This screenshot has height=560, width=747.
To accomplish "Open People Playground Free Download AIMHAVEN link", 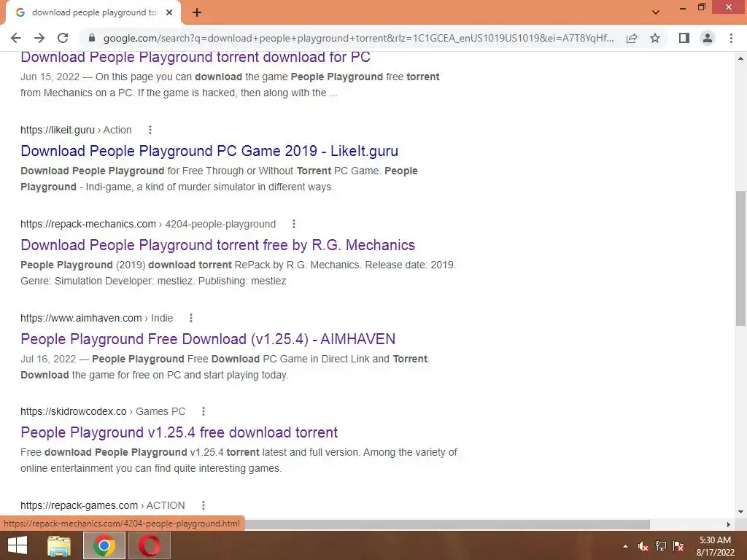I will [208, 338].
